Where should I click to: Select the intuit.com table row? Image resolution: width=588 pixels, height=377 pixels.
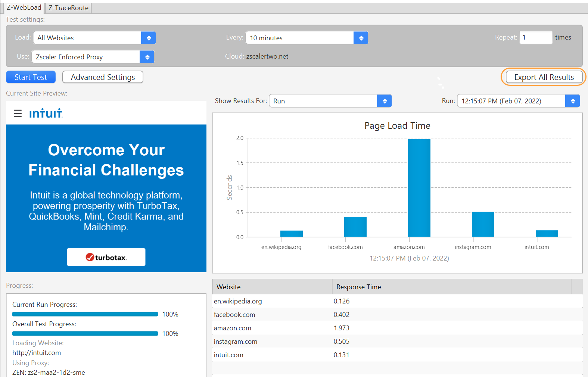click(x=397, y=355)
